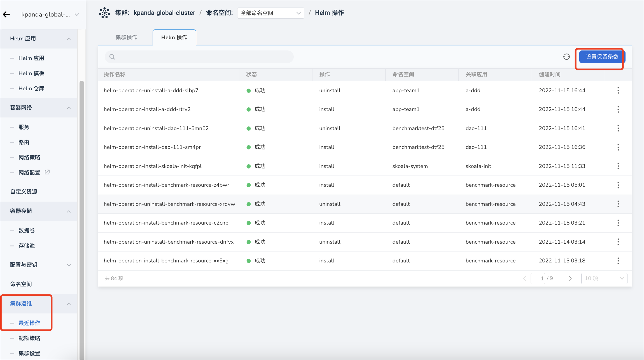The height and width of the screenshot is (360, 644).
Task: Open more menu for helm-operation-install-skoala-init-kqfpl
Action: 618,166
